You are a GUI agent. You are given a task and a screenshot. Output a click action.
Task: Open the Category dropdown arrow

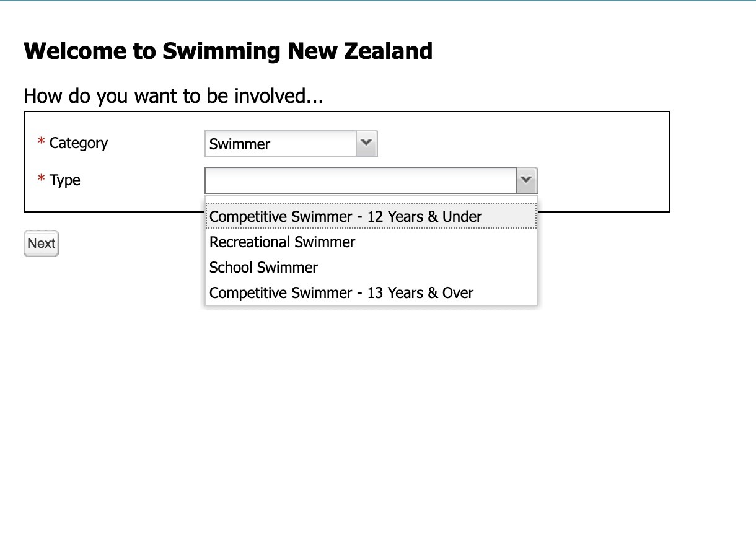coord(366,143)
